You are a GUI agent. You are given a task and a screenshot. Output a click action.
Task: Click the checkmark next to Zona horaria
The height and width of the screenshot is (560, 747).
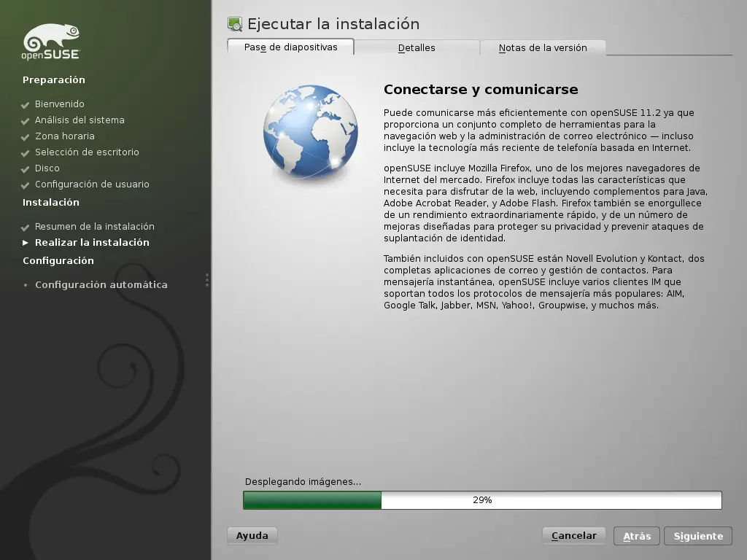click(26, 137)
